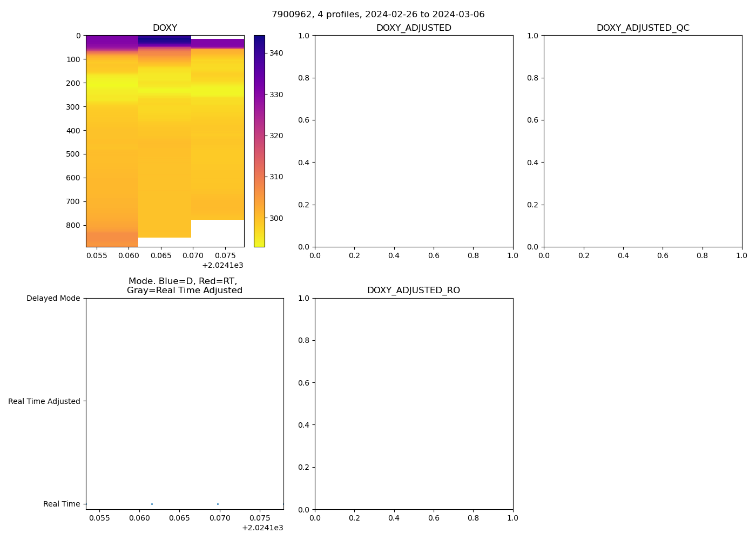This screenshot has width=756, height=540.
Task: Click the Real Time data point near 0.070
Action: pos(218,504)
